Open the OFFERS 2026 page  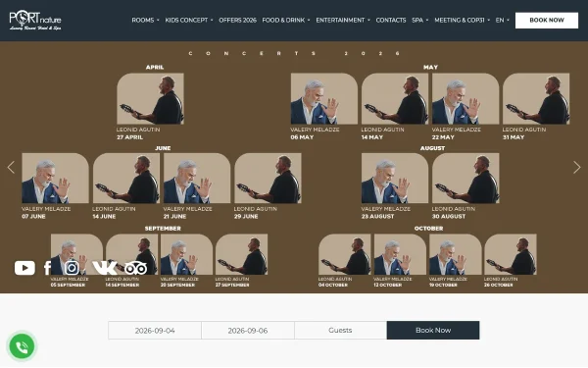click(x=237, y=20)
